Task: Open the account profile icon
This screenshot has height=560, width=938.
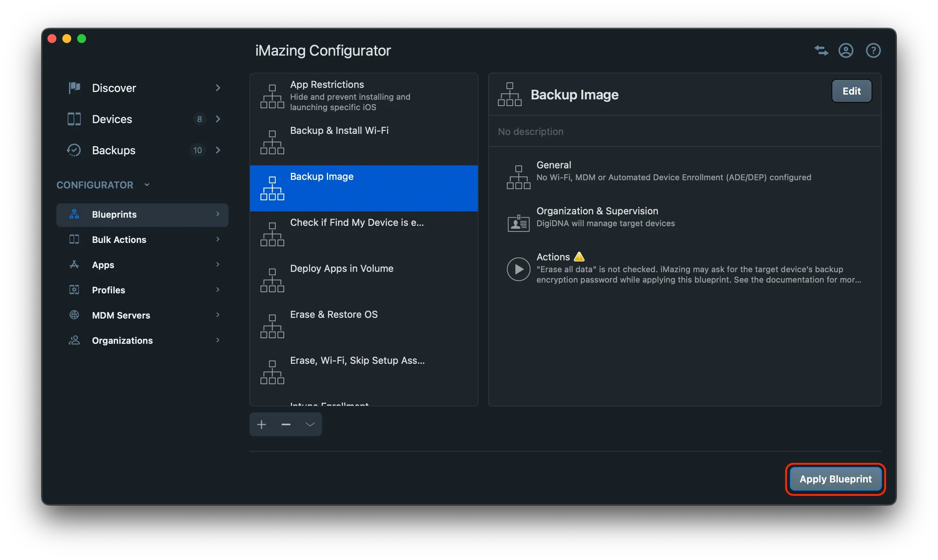Action: pos(846,50)
